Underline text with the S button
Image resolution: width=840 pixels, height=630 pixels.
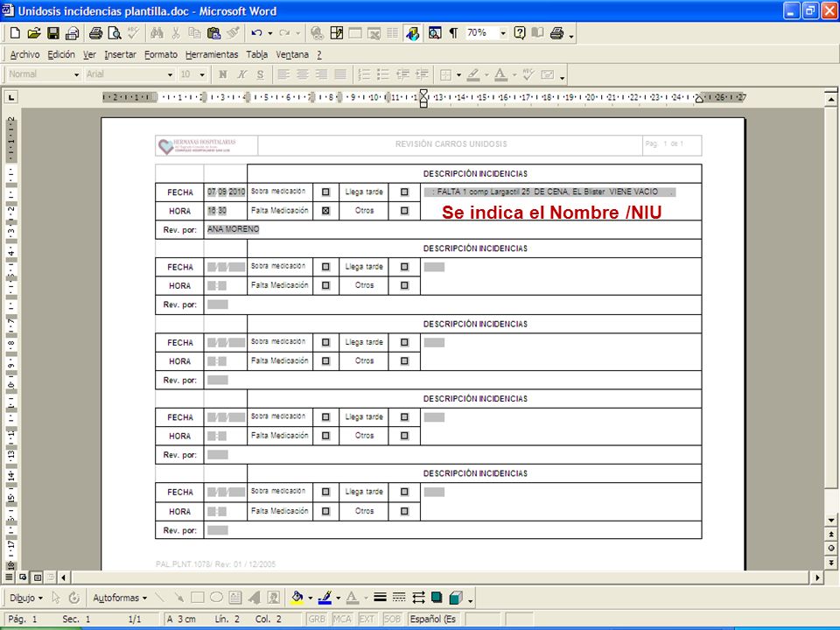[x=261, y=74]
